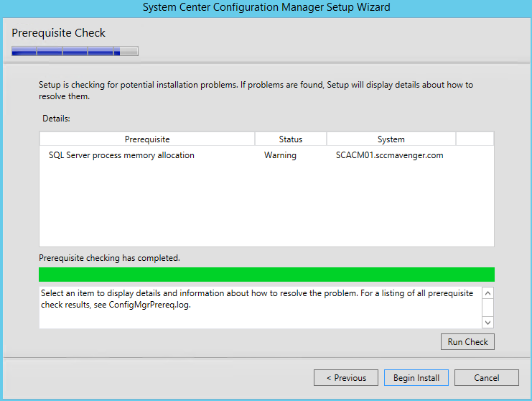Select the SQL Server process memory allocation row

click(266, 155)
